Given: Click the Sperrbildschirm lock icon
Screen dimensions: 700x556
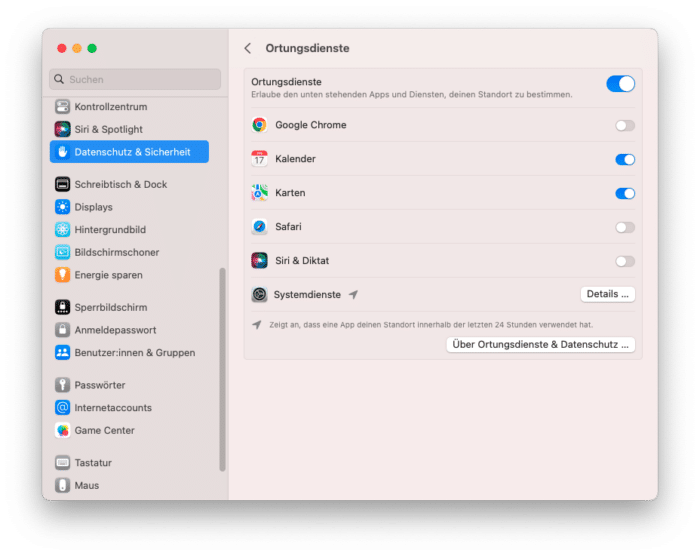Looking at the screenshot, I should pos(62,307).
